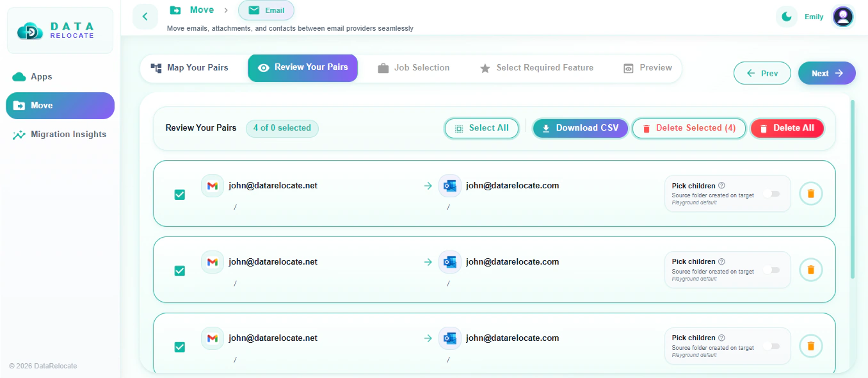Click Download CSV
Viewport: 868px width, 378px height.
581,128
